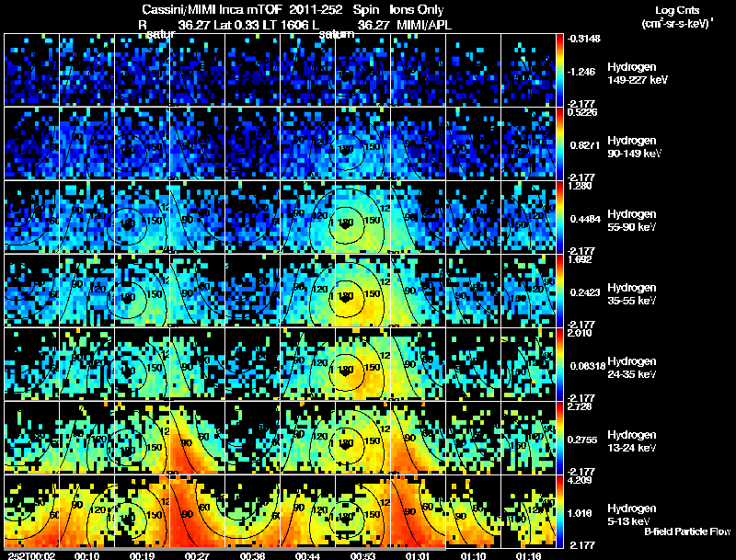
Task: Open the 5-13 keV image at 252T00:02
Action: 31,511
